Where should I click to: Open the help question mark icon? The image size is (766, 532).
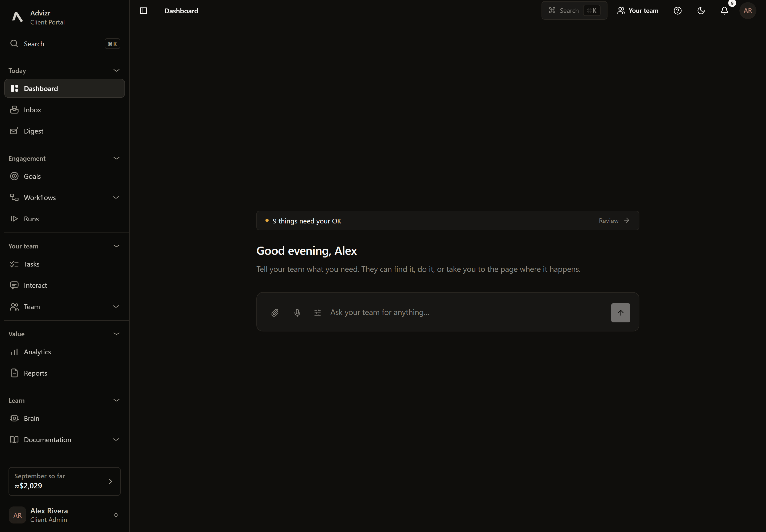(x=678, y=11)
